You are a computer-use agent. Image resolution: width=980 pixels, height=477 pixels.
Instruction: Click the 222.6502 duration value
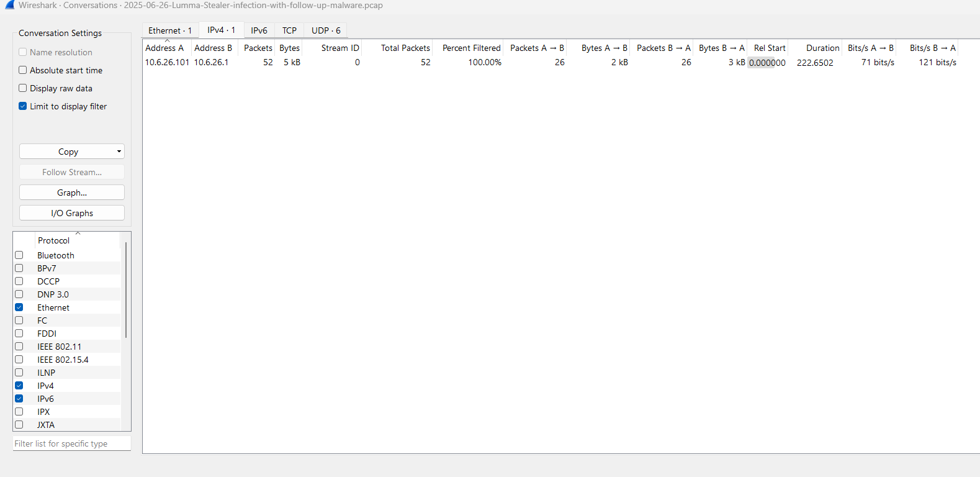tap(815, 62)
